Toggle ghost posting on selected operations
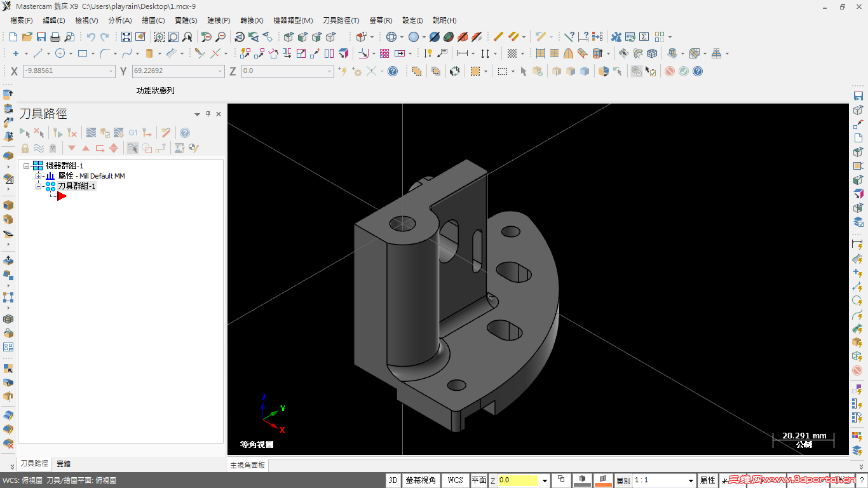 tap(52, 148)
